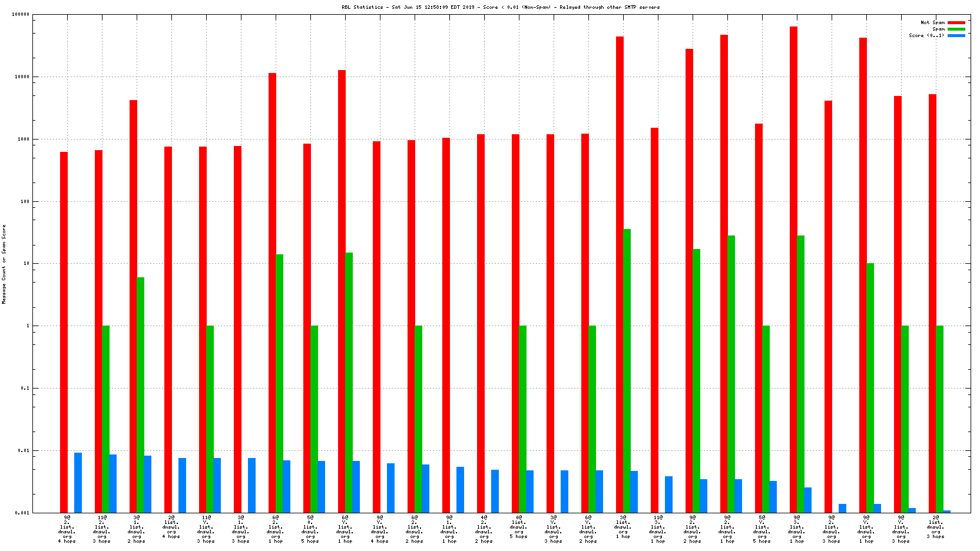Click the "0@ list.dnswl.org 5 hops" axis label
The height and width of the screenshot is (551, 980).
(519, 527)
